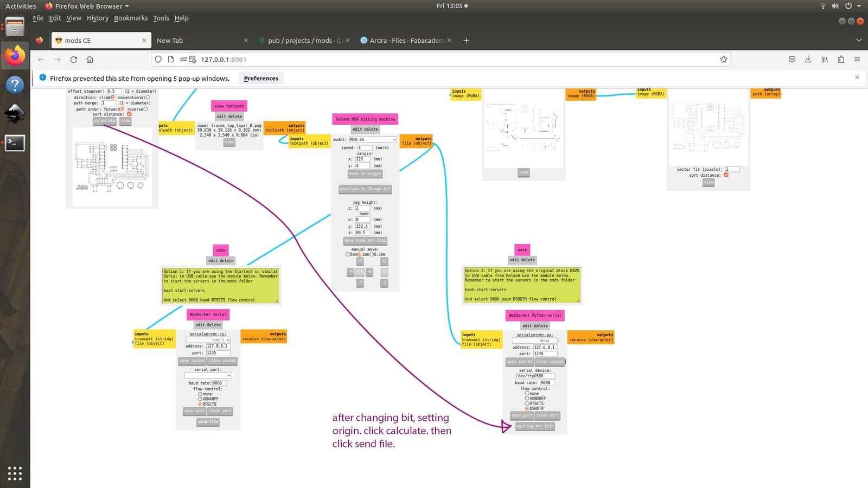This screenshot has width=868, height=488.
Task: Go to the Firefox home page icon
Action: point(90,60)
